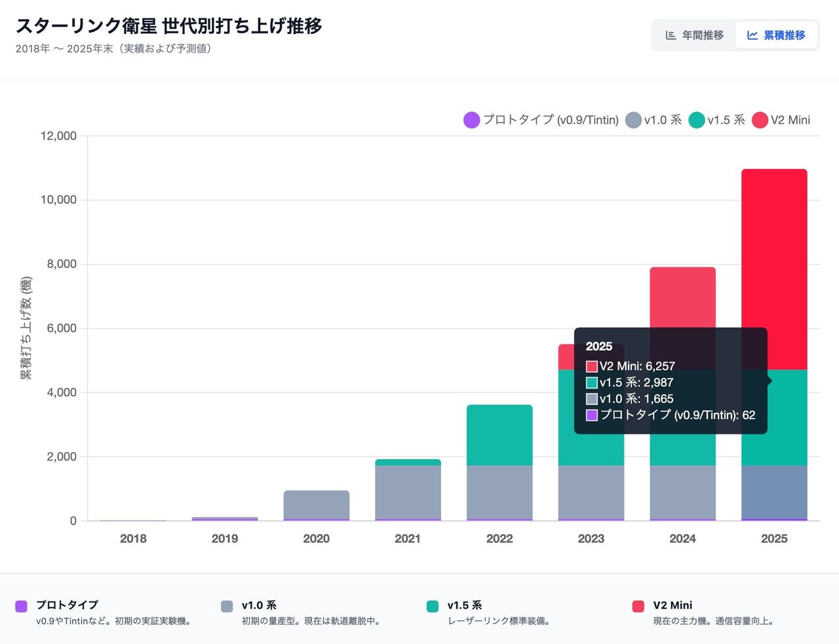Toggle the プロトタイプ (v0.9/Tintin) legend series
The width and height of the screenshot is (839, 644).
pos(541,120)
